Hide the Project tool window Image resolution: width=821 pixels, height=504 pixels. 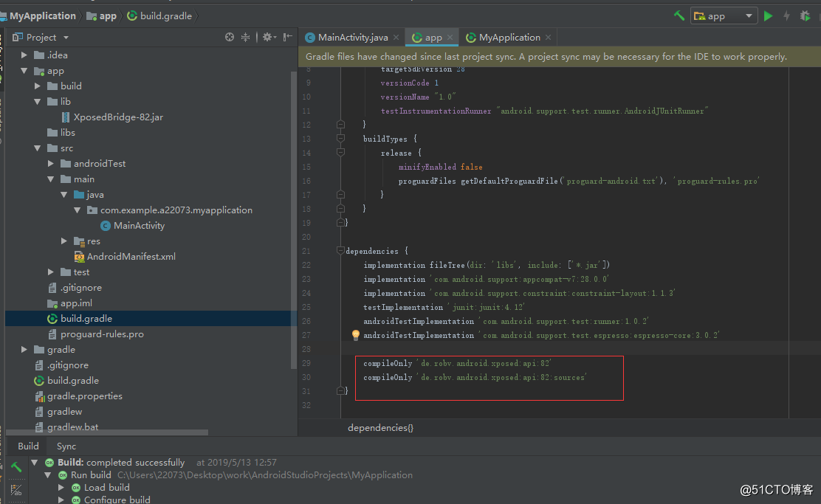point(287,37)
